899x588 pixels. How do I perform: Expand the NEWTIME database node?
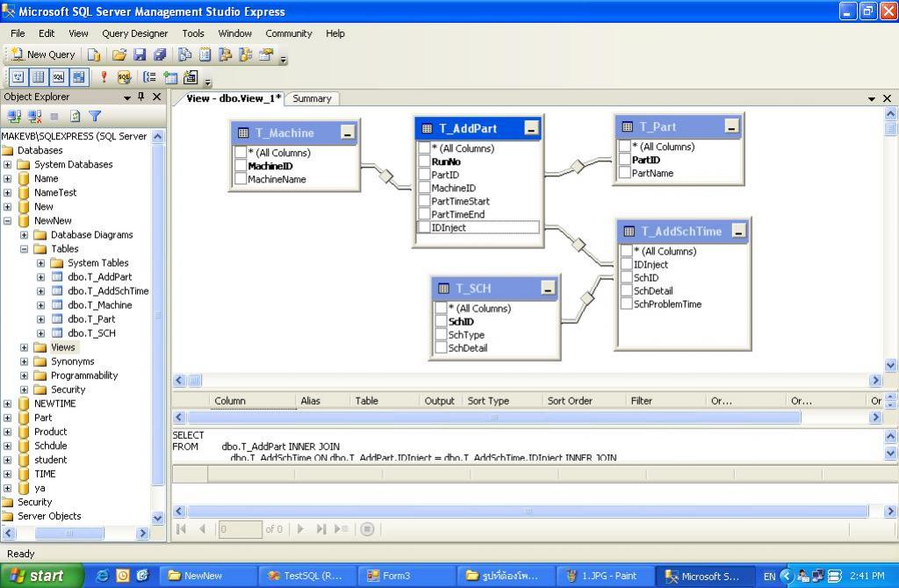click(7, 404)
